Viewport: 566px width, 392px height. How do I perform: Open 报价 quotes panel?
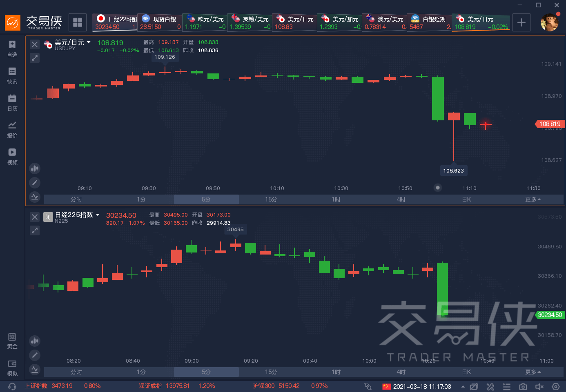click(12, 130)
